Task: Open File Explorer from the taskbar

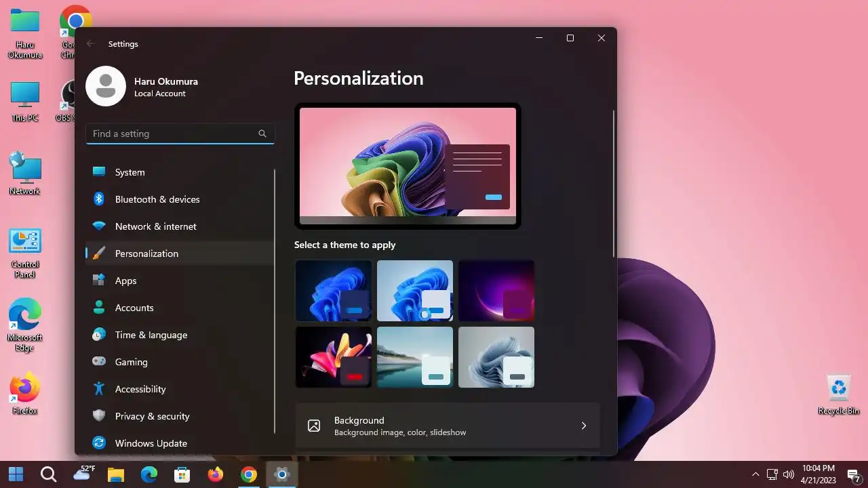Action: point(116,474)
